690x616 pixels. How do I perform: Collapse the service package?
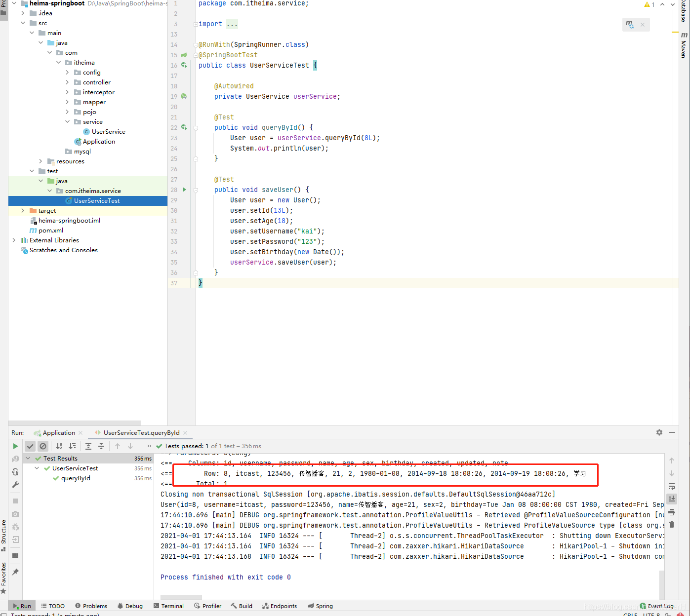point(68,122)
